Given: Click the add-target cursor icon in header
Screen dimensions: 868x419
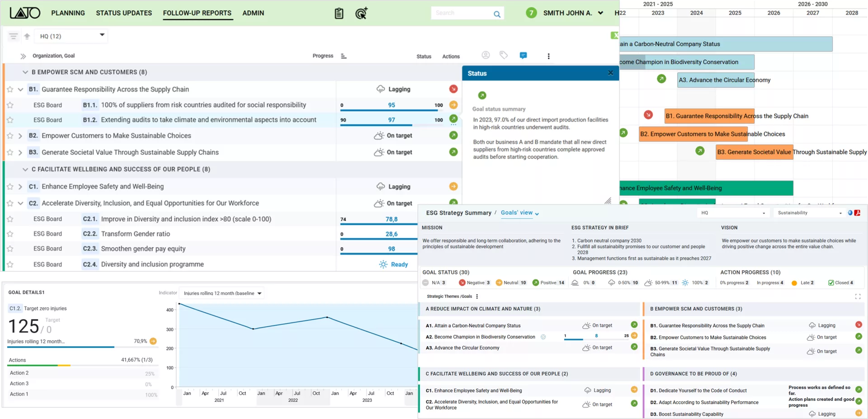Looking at the screenshot, I should point(361,14).
